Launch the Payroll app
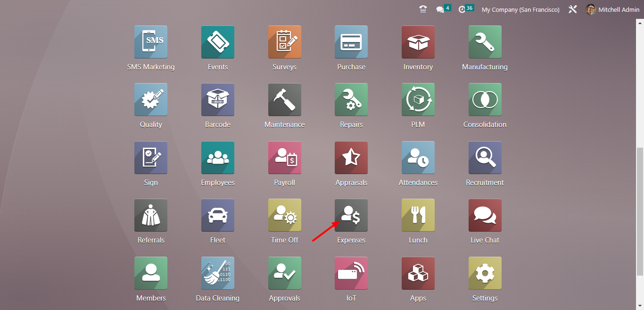Image resolution: width=644 pixels, height=310 pixels. [284, 164]
